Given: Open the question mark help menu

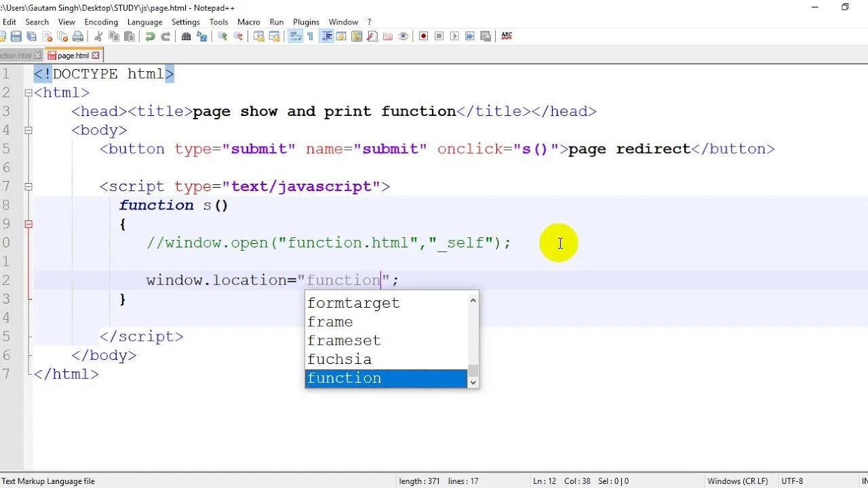Looking at the screenshot, I should click(370, 22).
